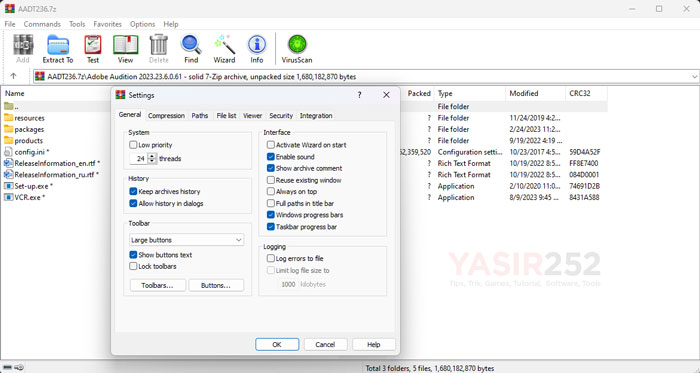
Task: Switch to the Security tab
Action: coord(281,116)
